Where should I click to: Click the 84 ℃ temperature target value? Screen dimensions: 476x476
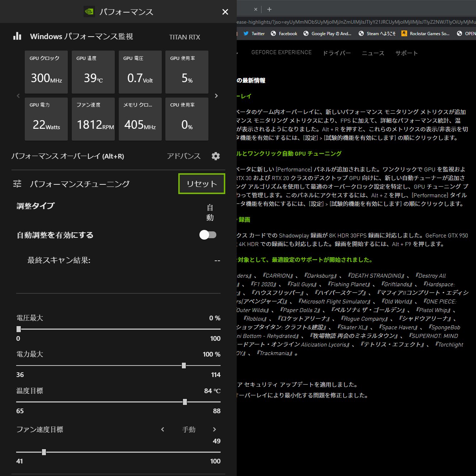click(212, 391)
